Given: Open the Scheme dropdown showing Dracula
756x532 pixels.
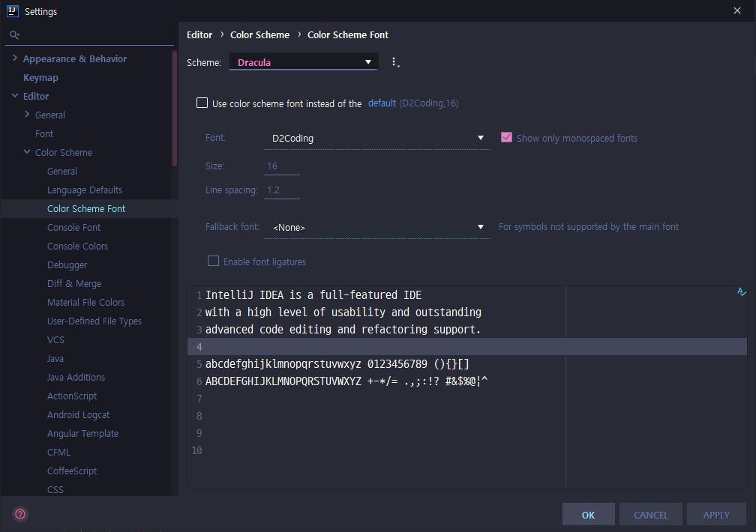Looking at the screenshot, I should [x=304, y=62].
